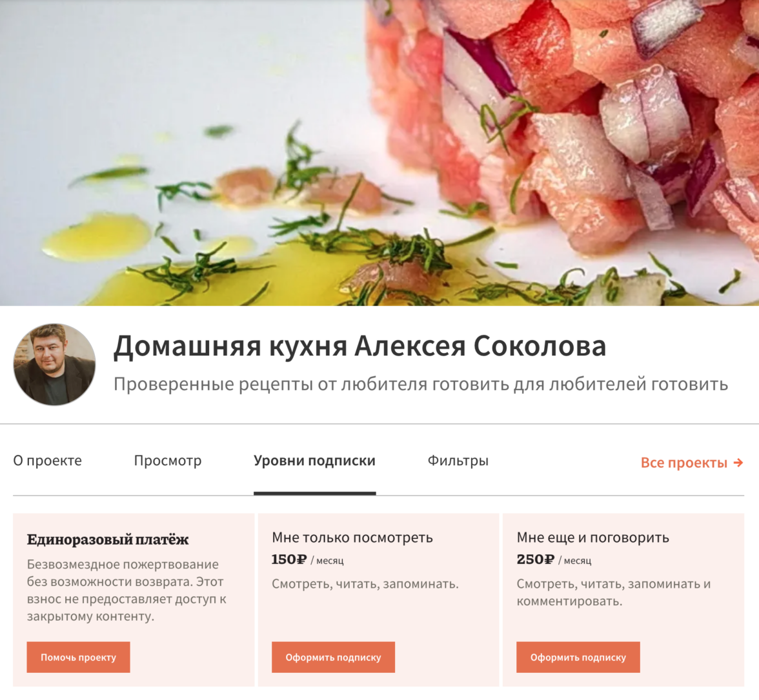Click the 250₽ price label

[x=535, y=559]
